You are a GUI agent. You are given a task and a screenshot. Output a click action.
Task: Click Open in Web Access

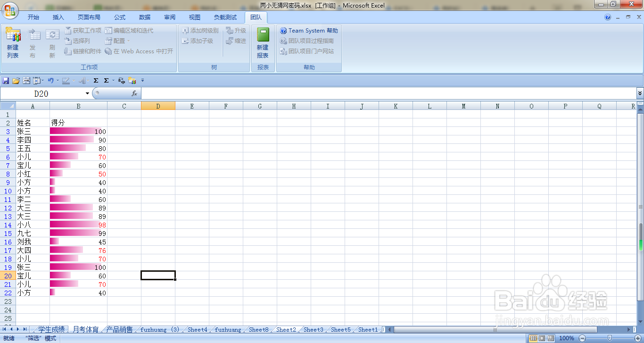click(x=139, y=51)
